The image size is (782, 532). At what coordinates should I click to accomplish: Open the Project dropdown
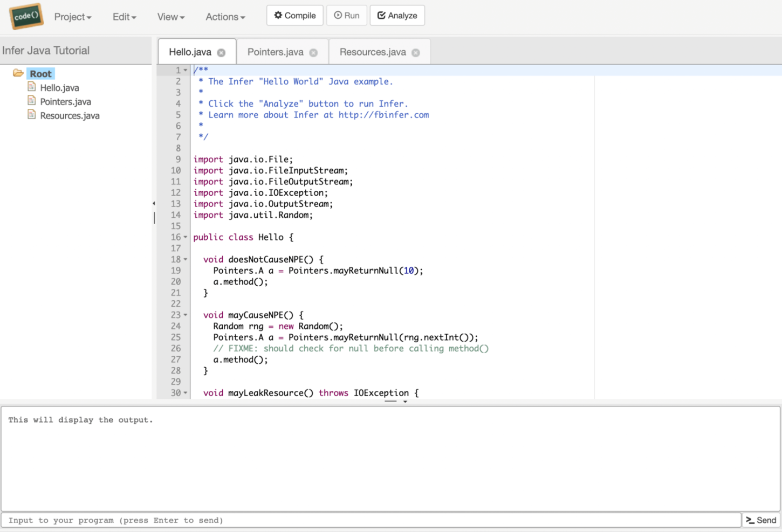[x=72, y=17]
